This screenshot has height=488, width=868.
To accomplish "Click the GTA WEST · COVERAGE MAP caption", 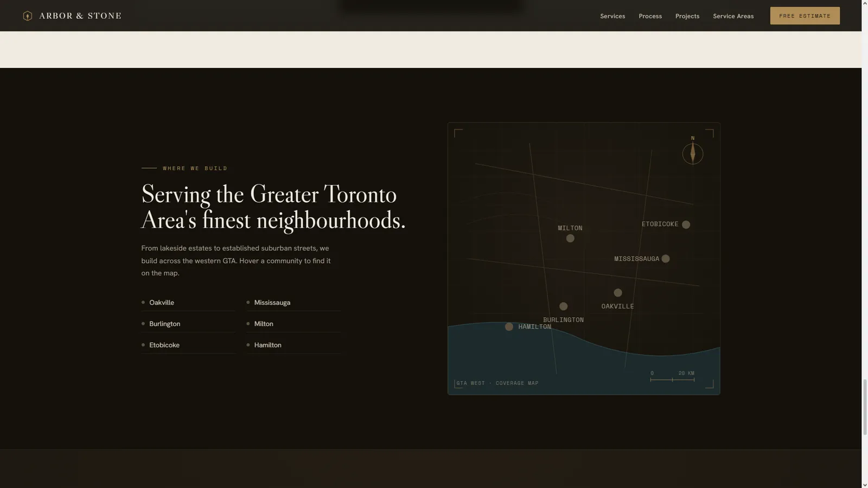I will pos(497,383).
